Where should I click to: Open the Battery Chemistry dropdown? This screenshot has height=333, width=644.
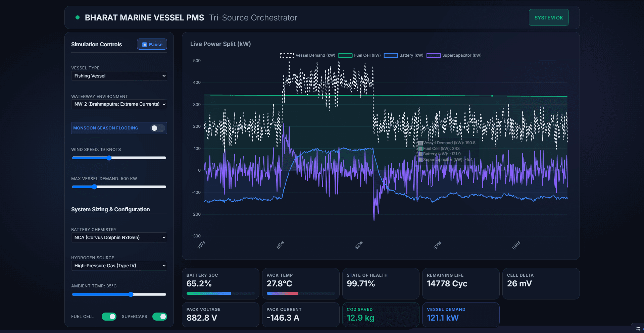point(119,237)
